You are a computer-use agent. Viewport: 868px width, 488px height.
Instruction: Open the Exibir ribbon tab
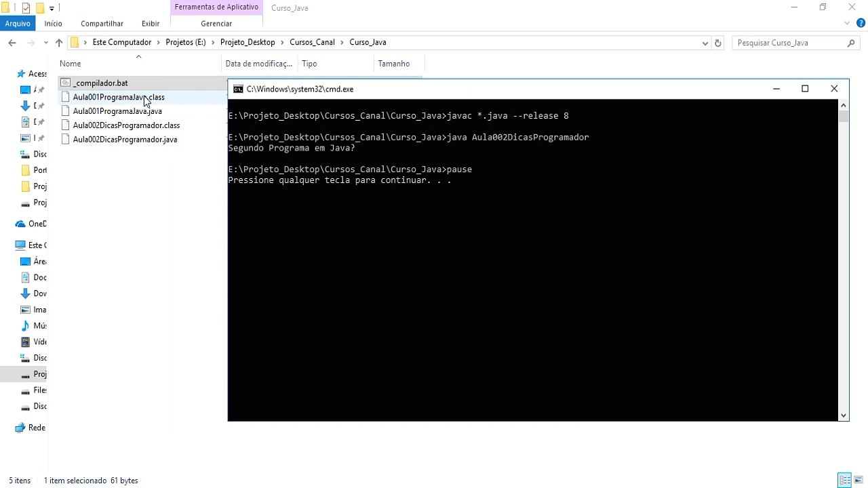[x=151, y=23]
